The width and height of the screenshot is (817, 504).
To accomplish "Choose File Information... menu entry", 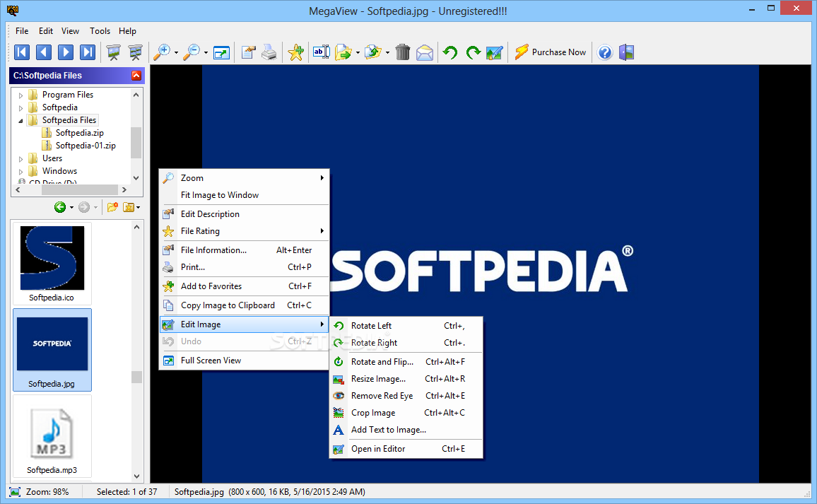I will (x=244, y=250).
